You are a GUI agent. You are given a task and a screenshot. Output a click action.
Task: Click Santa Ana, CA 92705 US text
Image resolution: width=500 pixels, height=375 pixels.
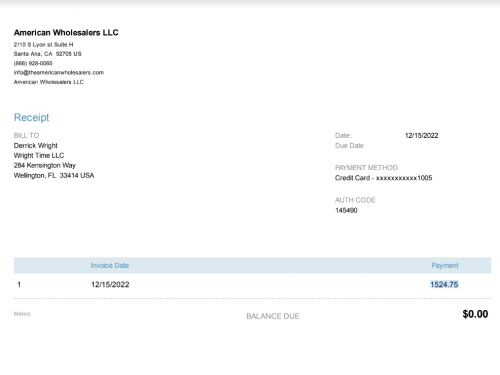(48, 54)
